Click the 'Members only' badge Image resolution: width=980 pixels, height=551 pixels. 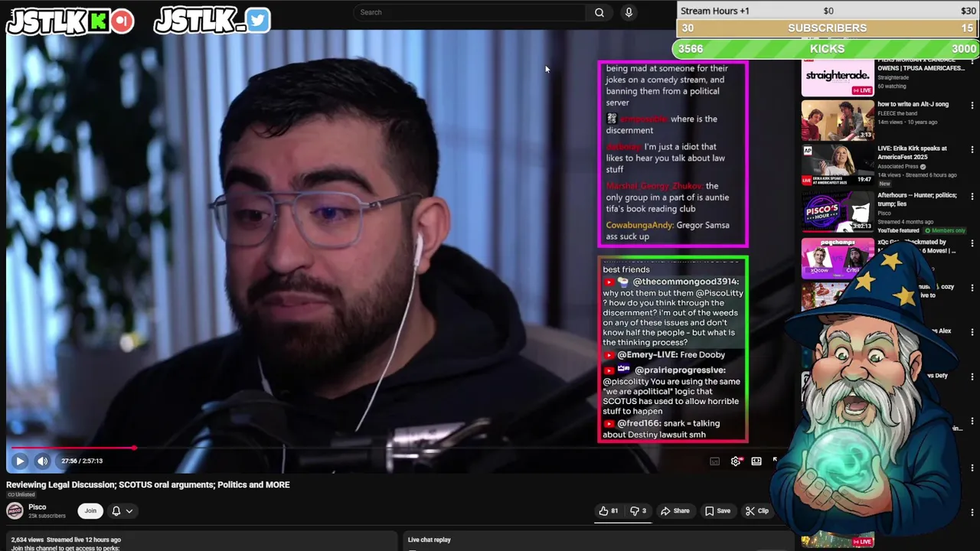(x=946, y=230)
